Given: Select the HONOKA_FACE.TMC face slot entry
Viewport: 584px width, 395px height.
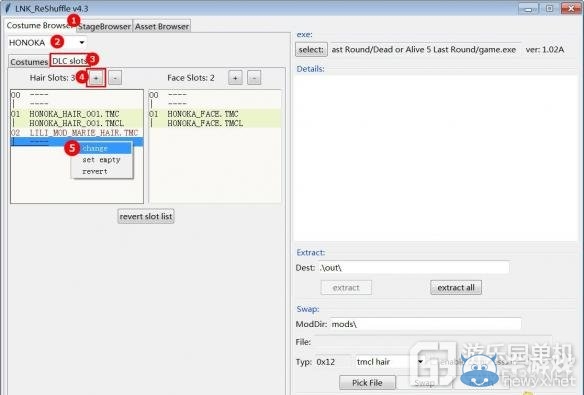Looking at the screenshot, I should click(x=215, y=114).
